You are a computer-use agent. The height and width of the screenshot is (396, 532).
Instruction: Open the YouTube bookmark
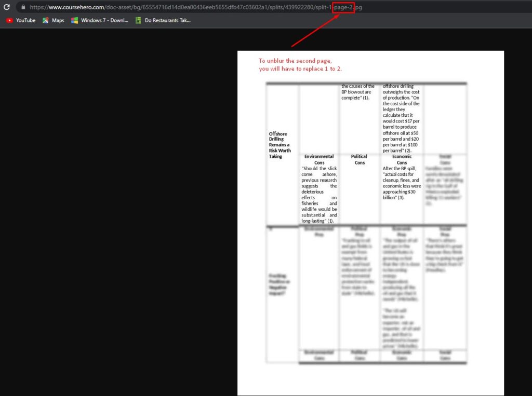point(21,20)
